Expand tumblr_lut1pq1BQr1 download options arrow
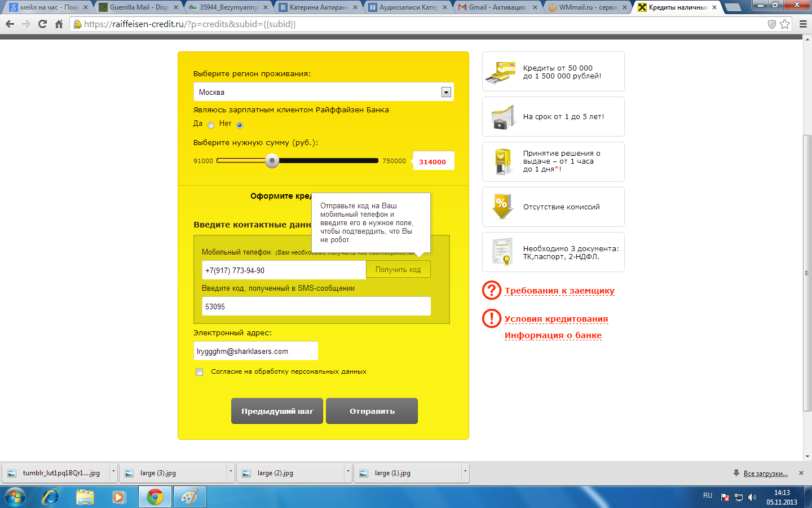Screen dimensions: 812x508 tap(113, 472)
